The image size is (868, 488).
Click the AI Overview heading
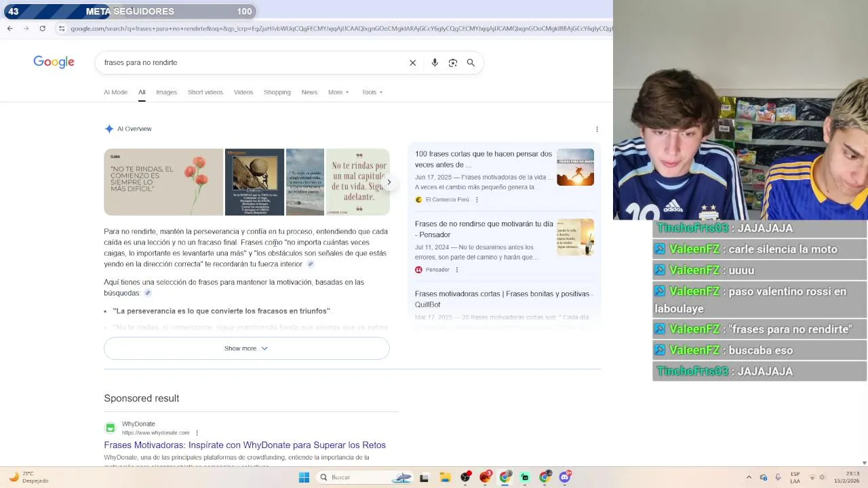click(134, 129)
